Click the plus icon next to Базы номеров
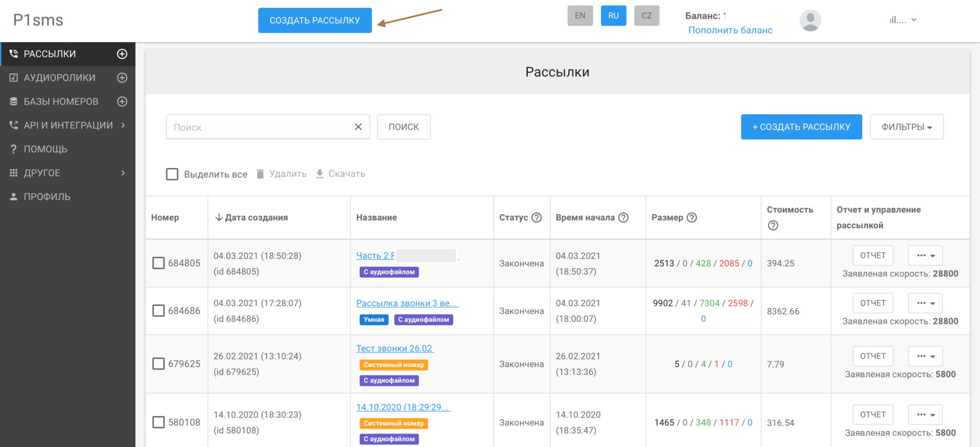 (122, 102)
